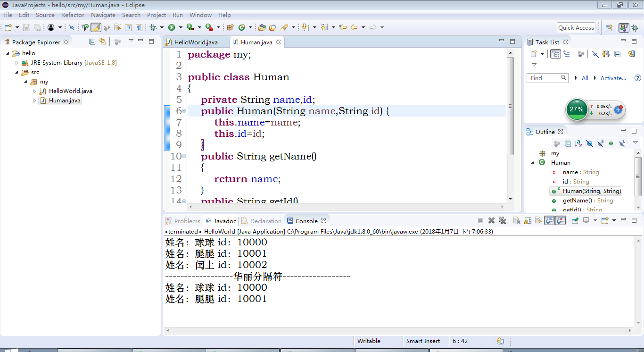
Task: Expand the JRE System Library node
Action: click(17, 63)
